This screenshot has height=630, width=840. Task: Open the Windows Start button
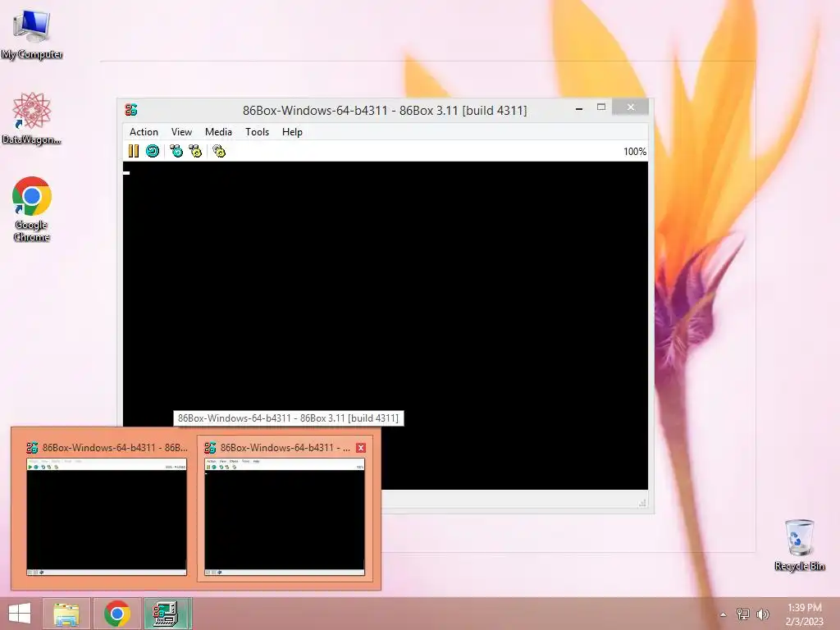point(20,614)
